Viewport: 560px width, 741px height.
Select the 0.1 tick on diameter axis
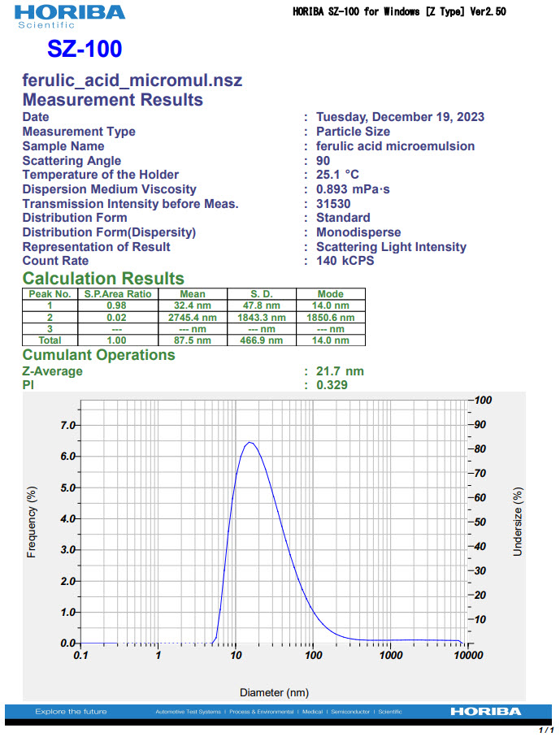coord(80,655)
